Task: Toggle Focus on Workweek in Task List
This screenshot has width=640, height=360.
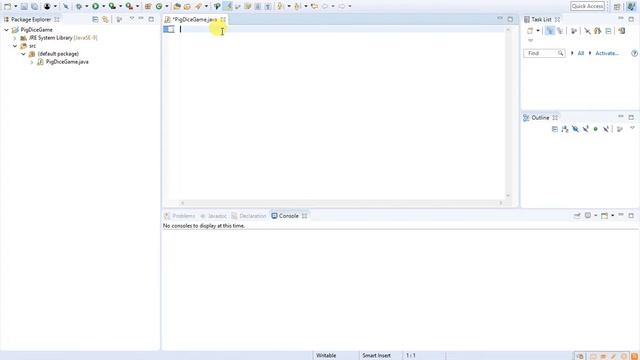Action: [574, 31]
